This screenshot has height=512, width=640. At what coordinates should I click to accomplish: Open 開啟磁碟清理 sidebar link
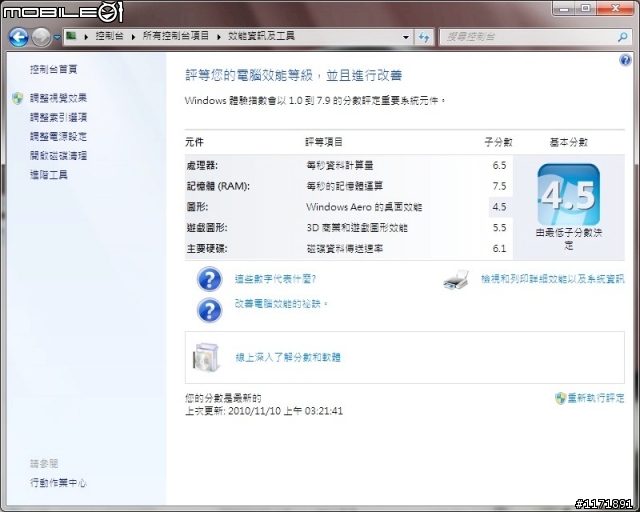[58, 156]
